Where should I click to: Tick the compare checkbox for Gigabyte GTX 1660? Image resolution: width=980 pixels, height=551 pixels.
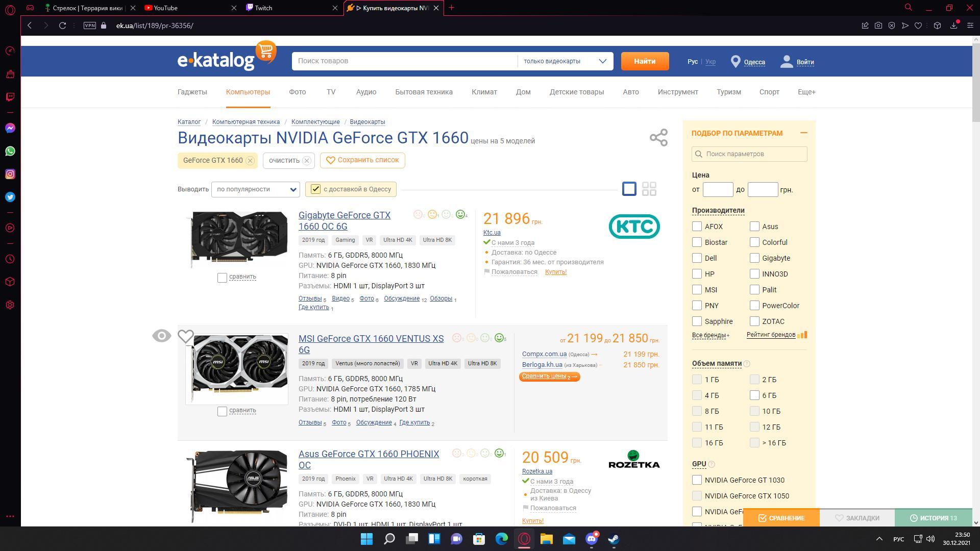(x=222, y=278)
